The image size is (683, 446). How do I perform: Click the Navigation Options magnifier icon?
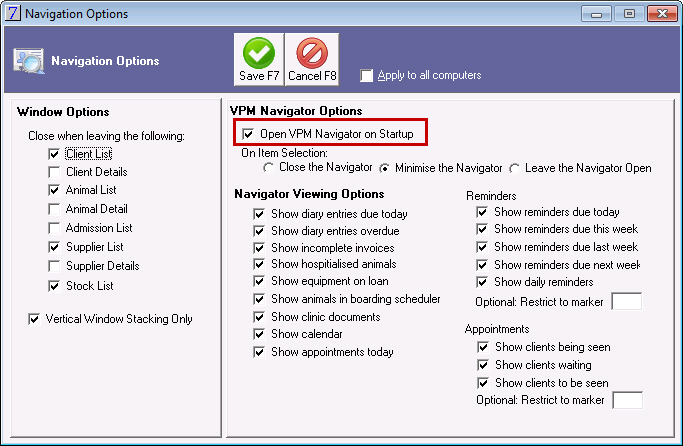[x=29, y=61]
